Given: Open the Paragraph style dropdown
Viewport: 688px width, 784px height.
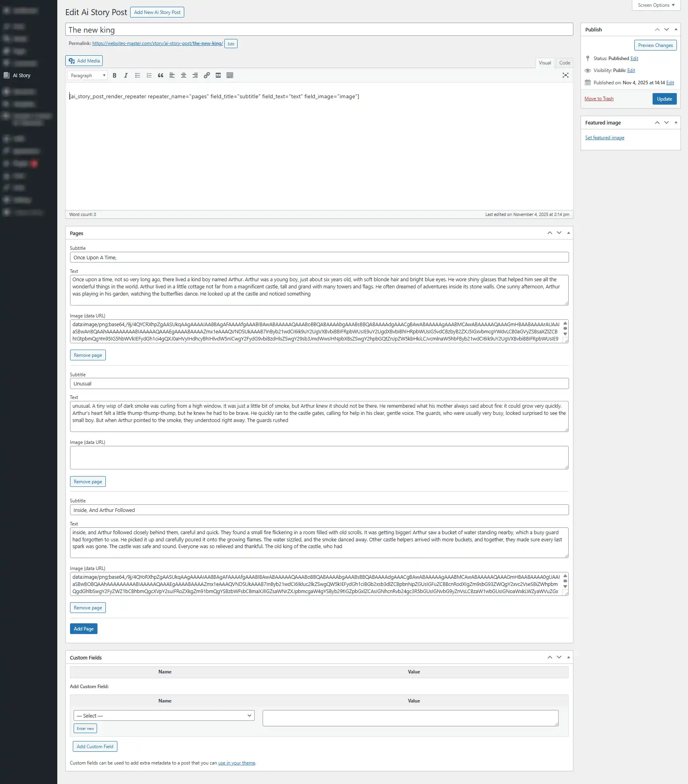Looking at the screenshot, I should coord(87,75).
